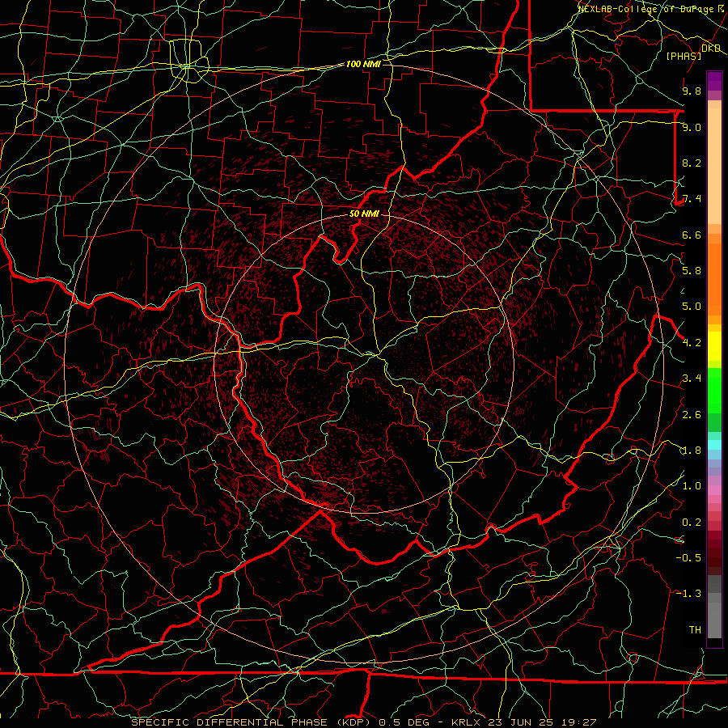The image size is (728, 728).
Task: Click the -0.5 value on the scale
Action: [688, 558]
